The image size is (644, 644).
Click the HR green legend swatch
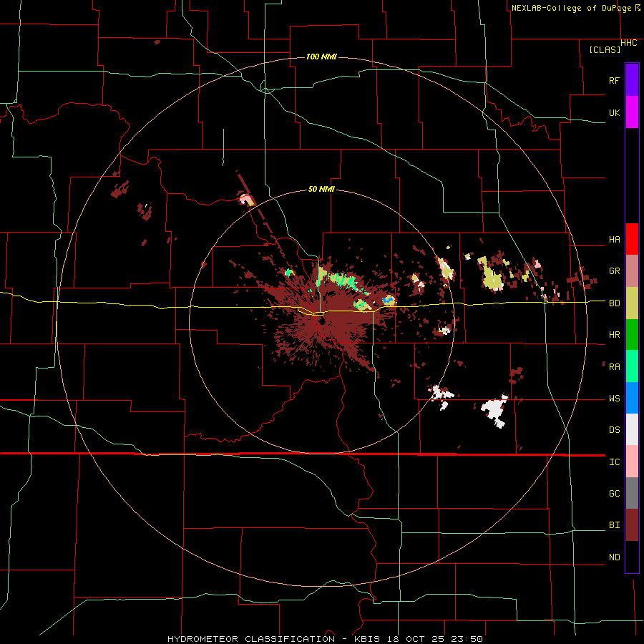pyautogui.click(x=632, y=335)
